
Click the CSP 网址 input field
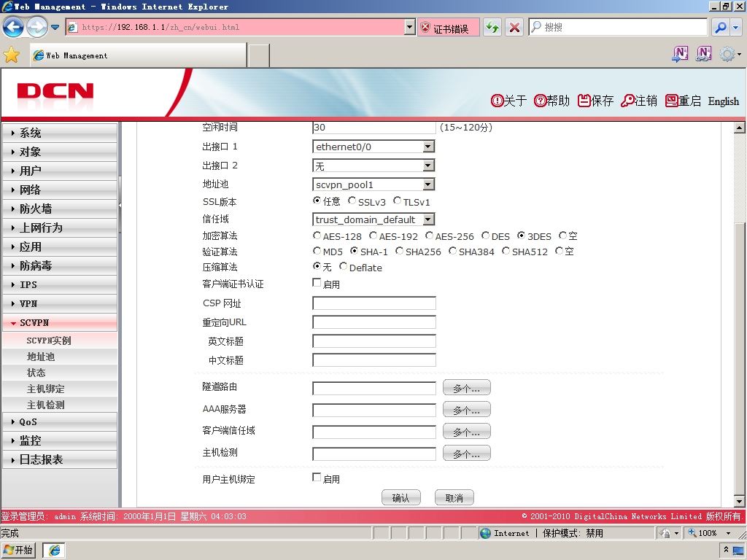[374, 303]
